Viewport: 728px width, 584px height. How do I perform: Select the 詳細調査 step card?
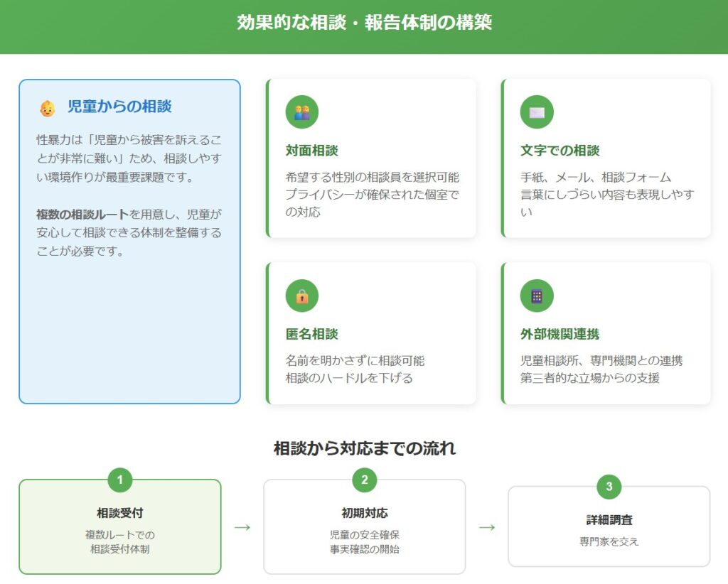click(609, 529)
